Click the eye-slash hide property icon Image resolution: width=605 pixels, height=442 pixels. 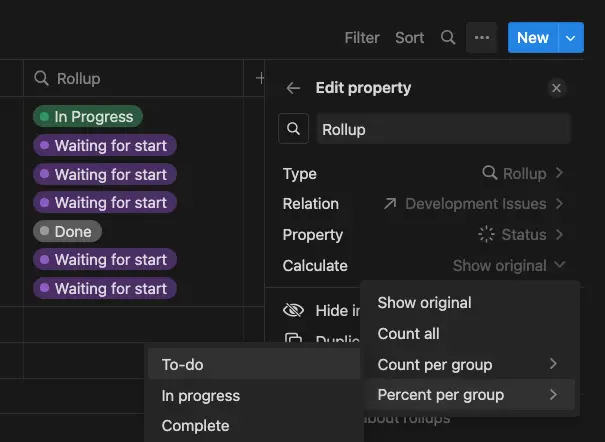click(293, 310)
